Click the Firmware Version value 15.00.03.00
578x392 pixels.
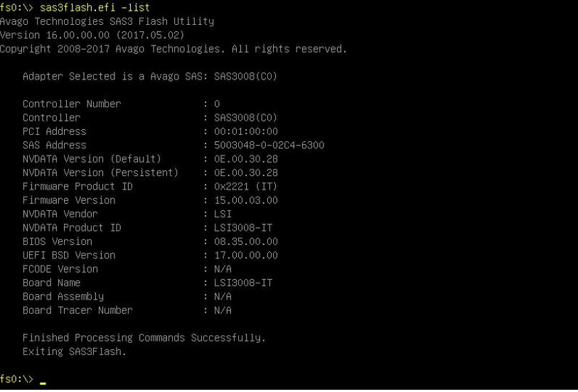246,200
